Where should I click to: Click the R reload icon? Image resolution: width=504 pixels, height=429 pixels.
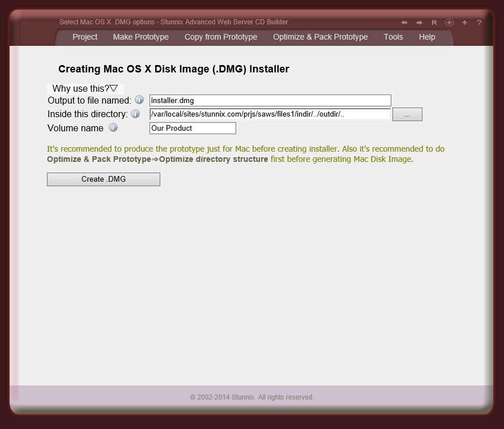(x=434, y=23)
